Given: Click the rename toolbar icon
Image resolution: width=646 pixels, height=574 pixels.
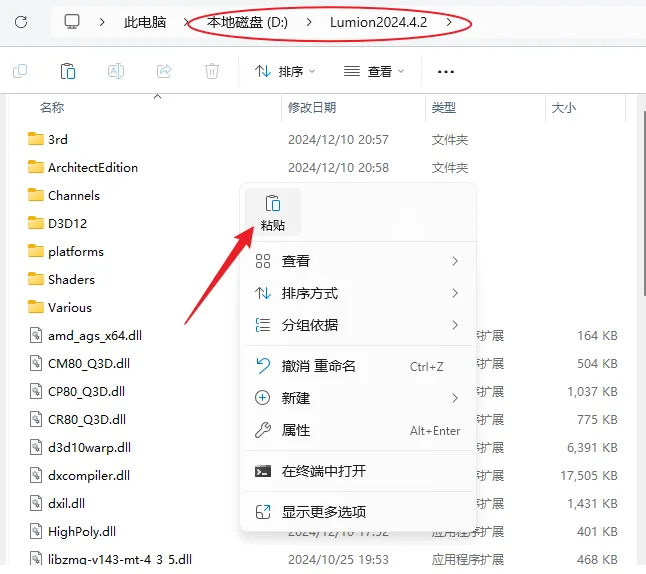Looking at the screenshot, I should pos(116,71).
